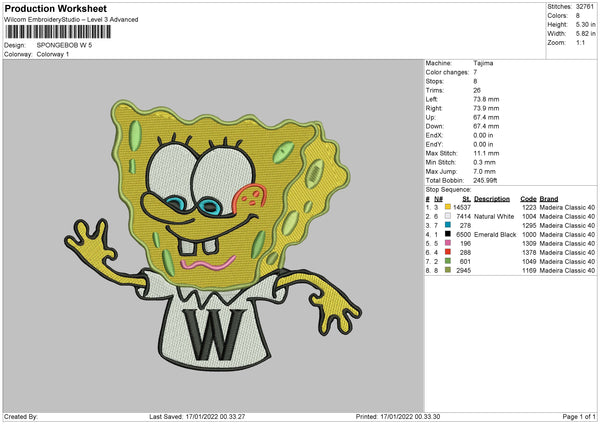Select the design name 'SPONGEBOB W 5'
Image resolution: width=600 pixels, height=424 pixels.
64,45
